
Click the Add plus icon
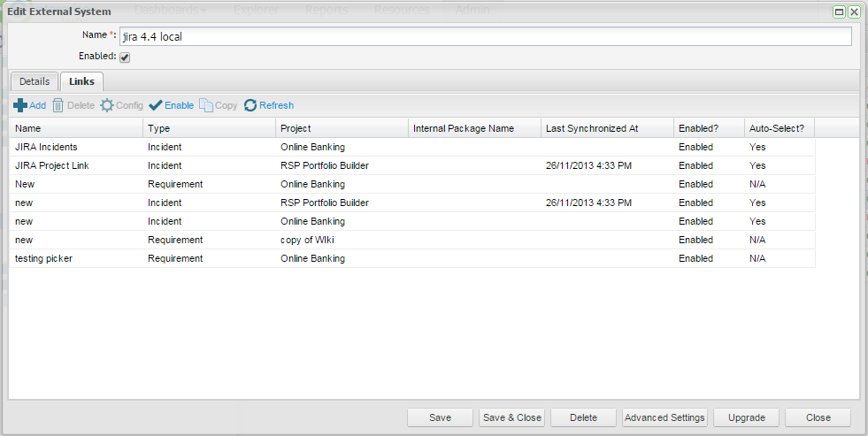[x=20, y=105]
